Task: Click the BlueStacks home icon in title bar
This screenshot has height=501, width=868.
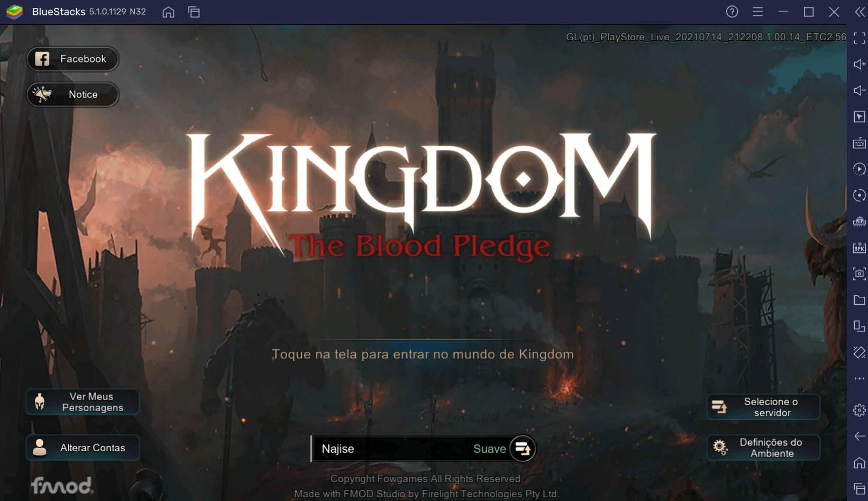Action: (x=168, y=12)
